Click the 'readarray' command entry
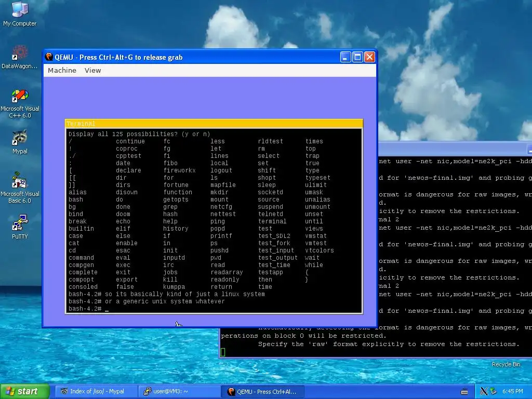Viewport: 532px width, 399px height. pos(227,272)
